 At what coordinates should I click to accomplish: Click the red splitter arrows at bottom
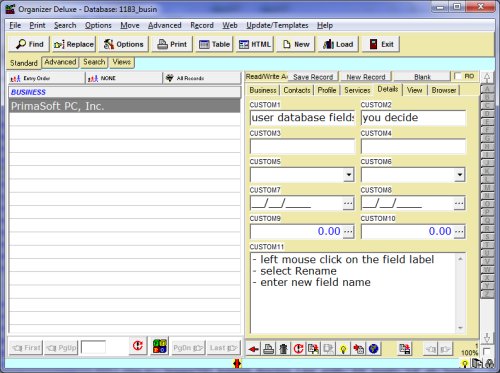pos(237,363)
